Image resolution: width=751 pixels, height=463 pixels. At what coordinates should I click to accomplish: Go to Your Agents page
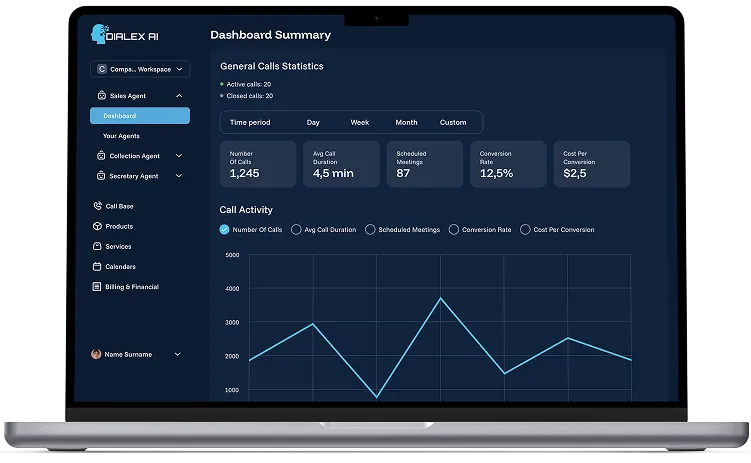121,136
